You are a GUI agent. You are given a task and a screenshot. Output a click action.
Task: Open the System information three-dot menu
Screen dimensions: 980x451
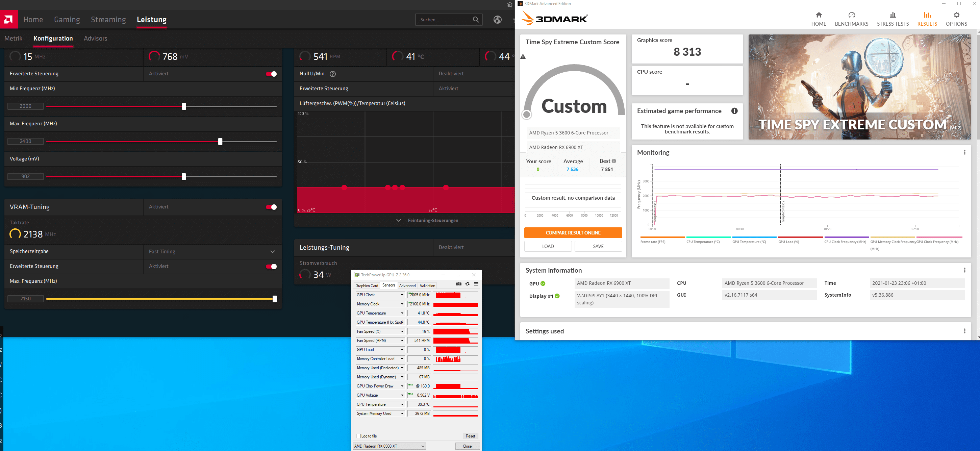pyautogui.click(x=964, y=270)
